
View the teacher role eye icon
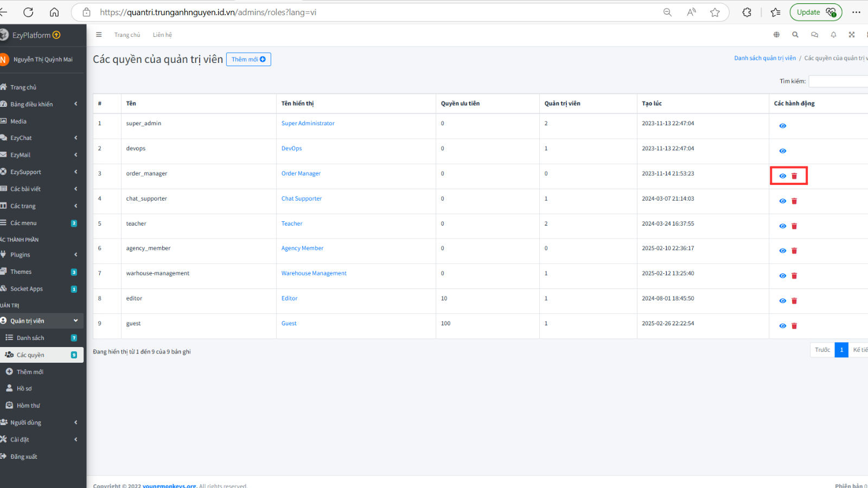click(x=783, y=226)
